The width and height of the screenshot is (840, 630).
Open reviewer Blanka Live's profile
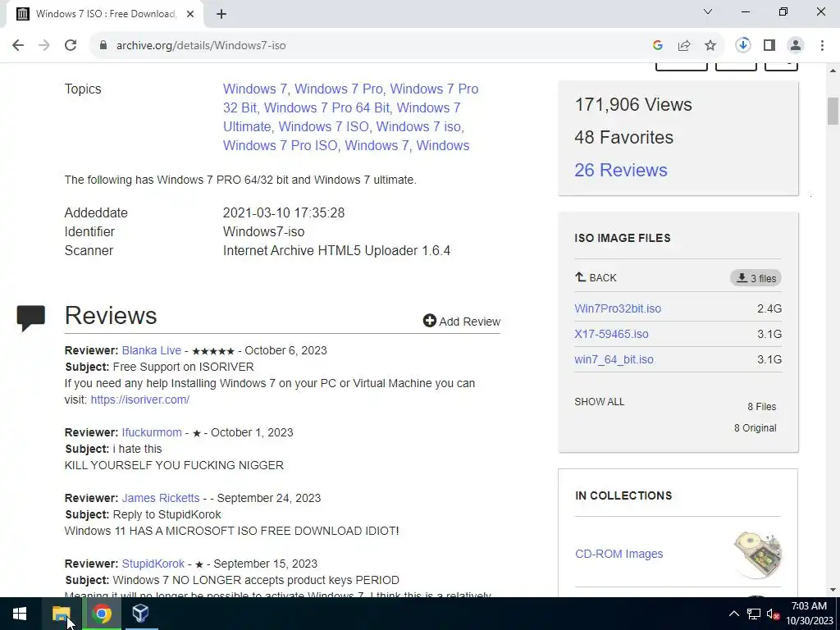(152, 350)
